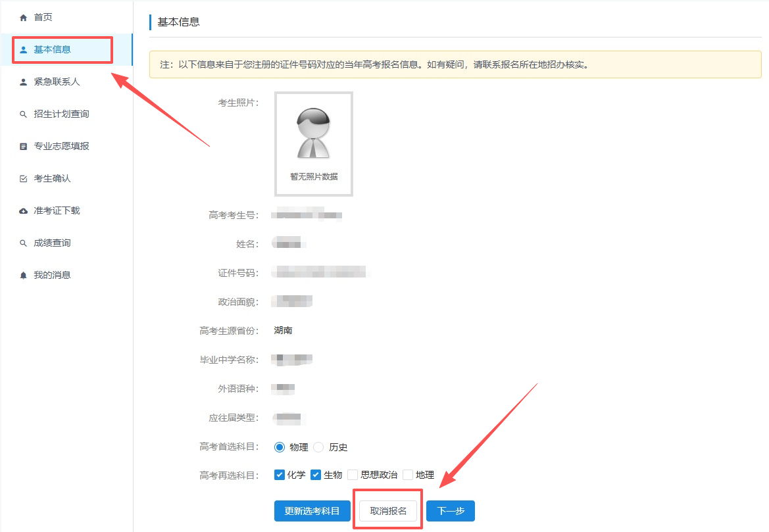769x532 pixels.
Task: Click the person icon beside 基本信息
Action: 24,49
